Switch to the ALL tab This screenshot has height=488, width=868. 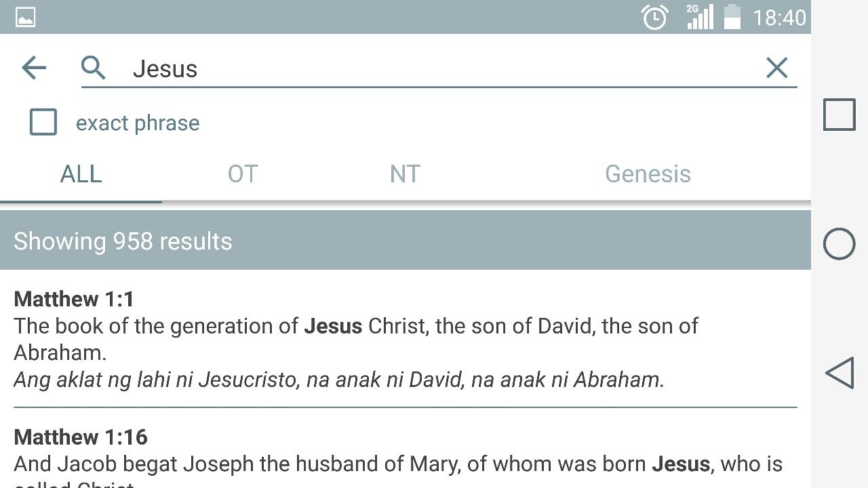(x=81, y=174)
